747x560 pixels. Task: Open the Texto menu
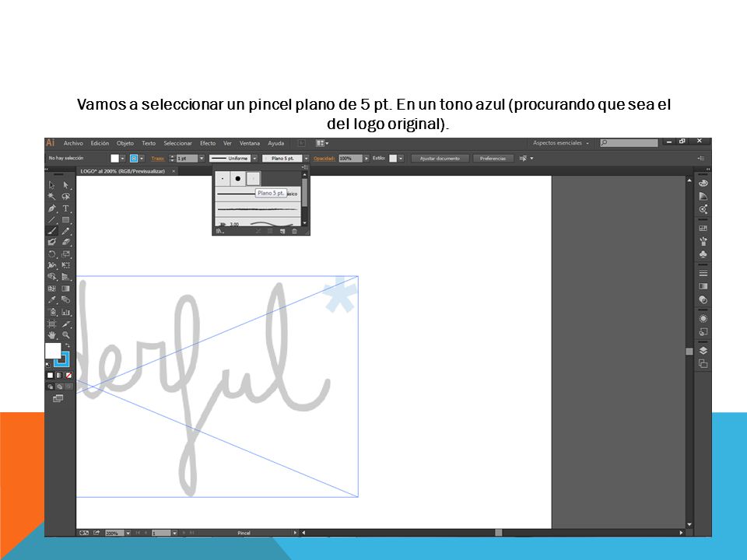pyautogui.click(x=149, y=143)
